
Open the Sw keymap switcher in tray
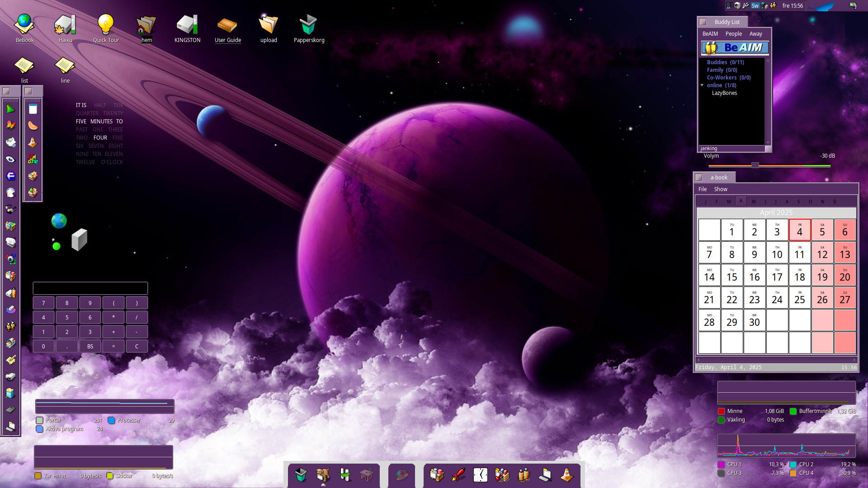pyautogui.click(x=755, y=6)
